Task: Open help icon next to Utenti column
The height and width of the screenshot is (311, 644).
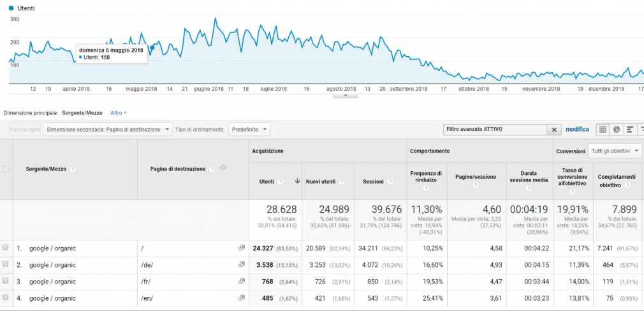Action: [281, 181]
